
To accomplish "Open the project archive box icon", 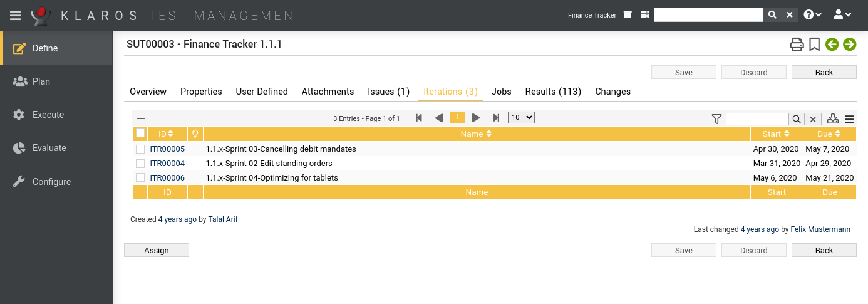I will 628,15.
